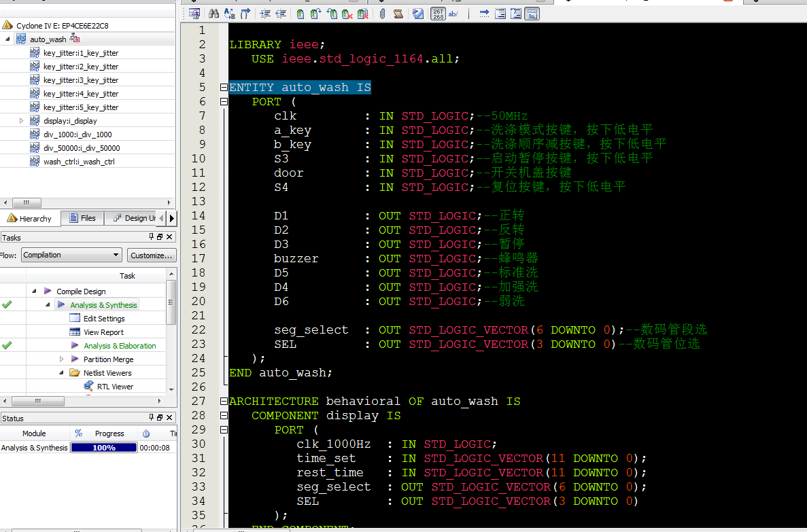Click the Customize... button

151,255
